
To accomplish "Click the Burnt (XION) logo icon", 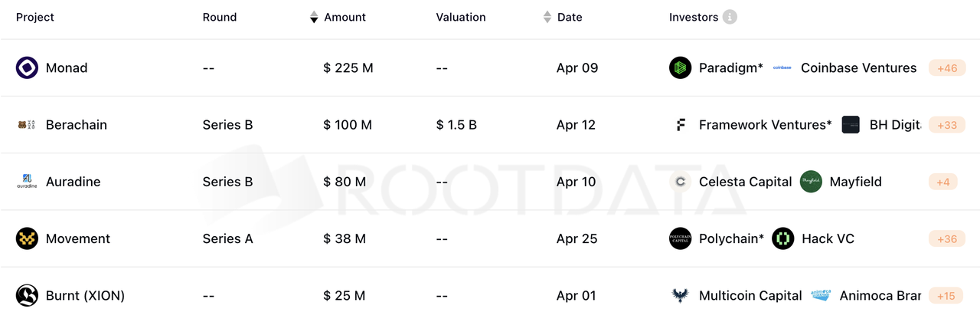I will (27, 295).
